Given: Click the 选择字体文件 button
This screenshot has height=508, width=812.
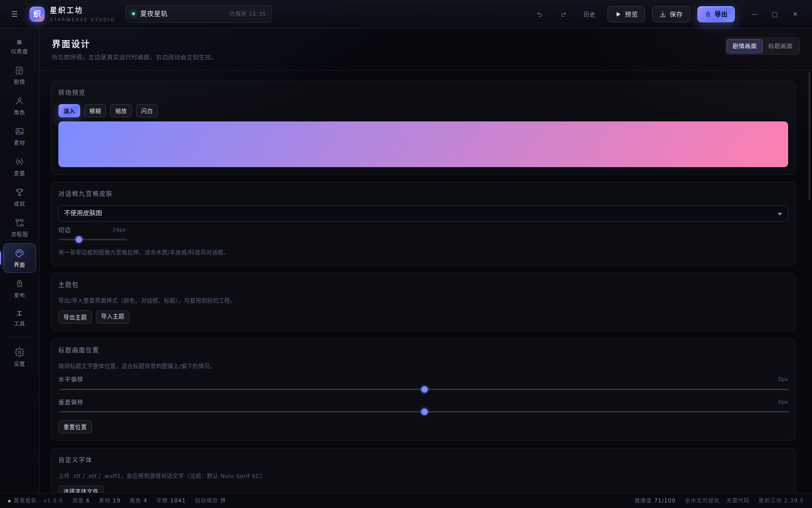Looking at the screenshot, I should 81,490.
